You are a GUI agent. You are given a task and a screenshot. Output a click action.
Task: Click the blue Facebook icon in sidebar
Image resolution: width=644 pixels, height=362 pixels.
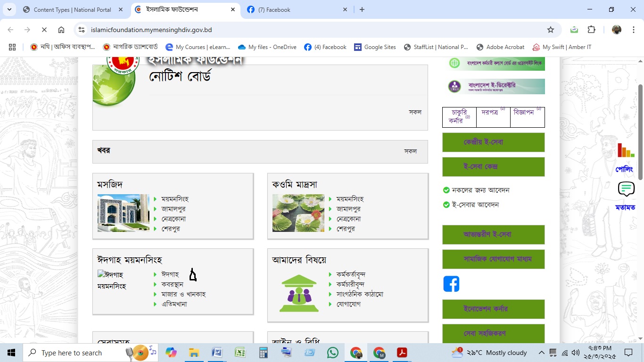pos(451,284)
